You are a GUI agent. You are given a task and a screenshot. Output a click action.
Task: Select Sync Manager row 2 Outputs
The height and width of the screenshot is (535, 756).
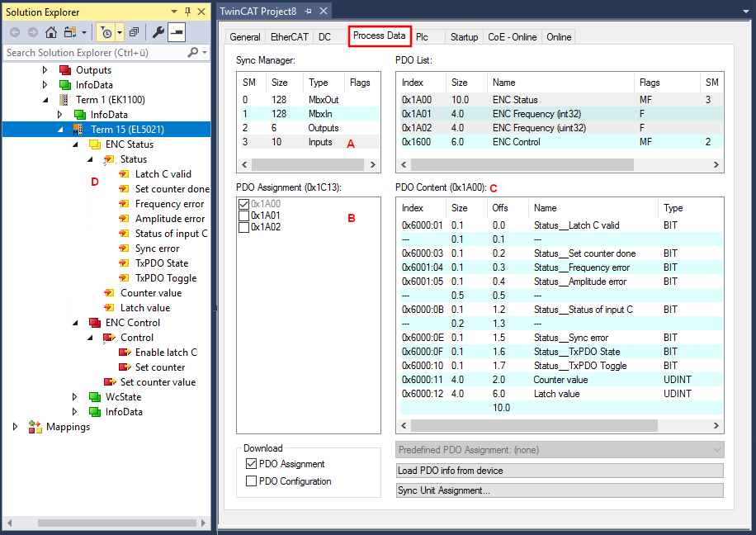(x=309, y=128)
